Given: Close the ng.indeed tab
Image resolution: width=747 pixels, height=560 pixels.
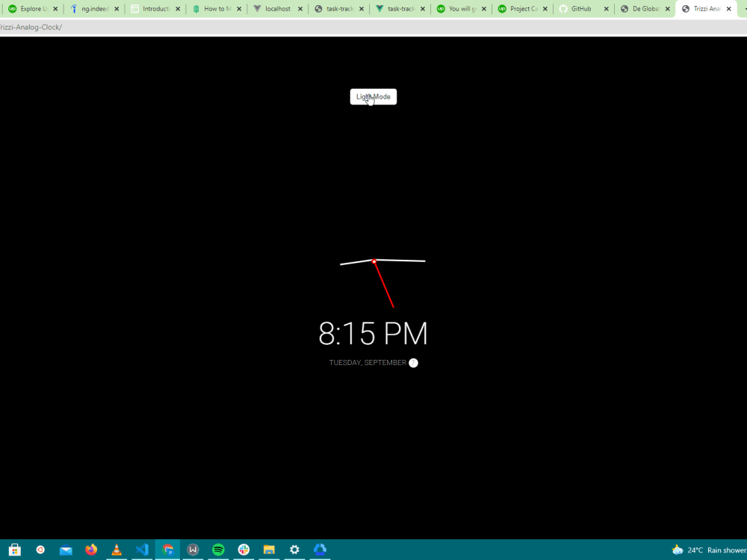Looking at the screenshot, I should click(x=117, y=8).
